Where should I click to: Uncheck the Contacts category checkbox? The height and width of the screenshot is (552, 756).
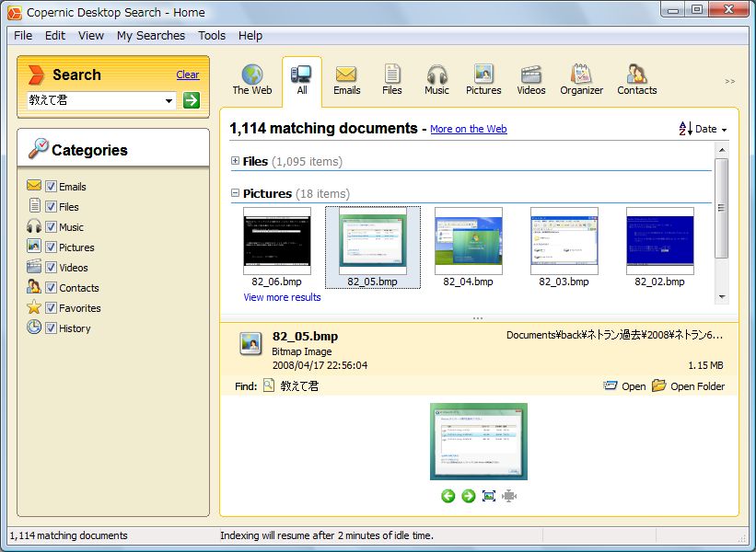[x=52, y=288]
